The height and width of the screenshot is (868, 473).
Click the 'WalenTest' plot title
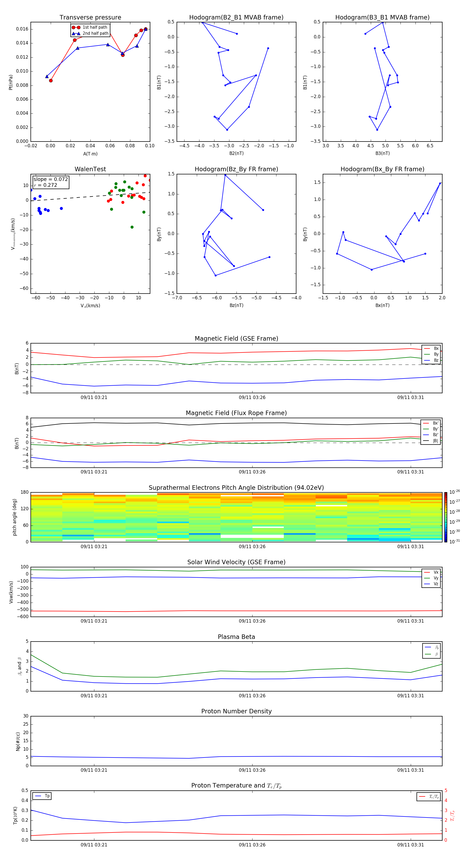click(x=90, y=169)
